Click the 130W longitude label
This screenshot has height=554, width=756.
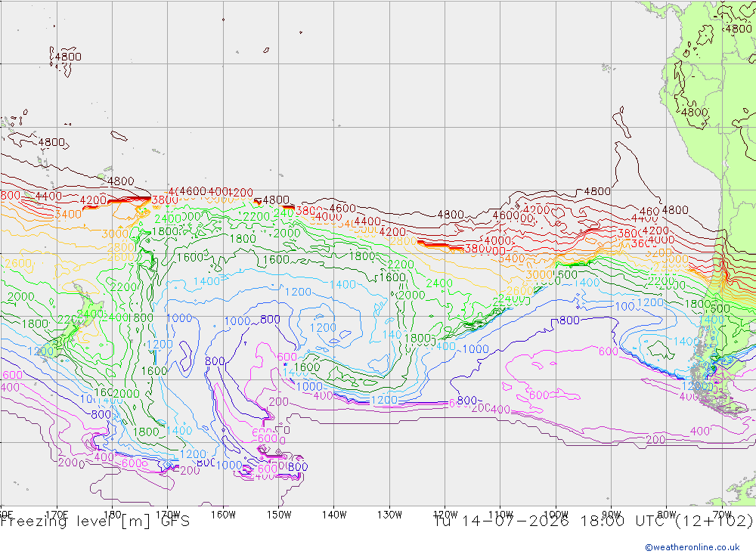[389, 515]
